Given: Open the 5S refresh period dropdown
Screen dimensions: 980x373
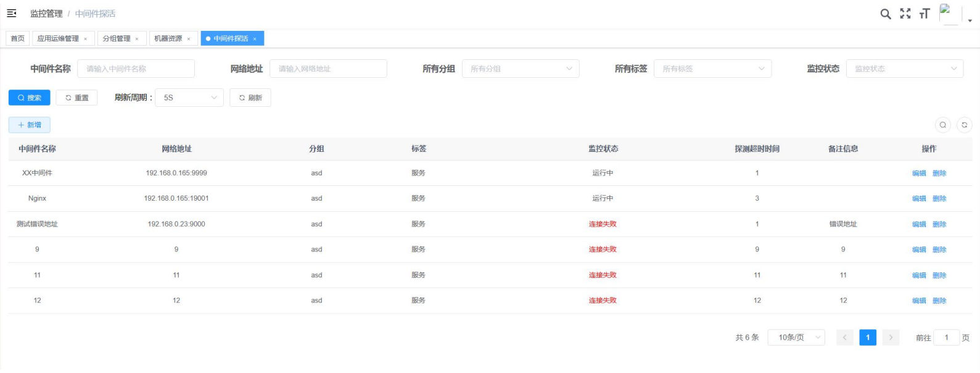Looking at the screenshot, I should point(189,98).
